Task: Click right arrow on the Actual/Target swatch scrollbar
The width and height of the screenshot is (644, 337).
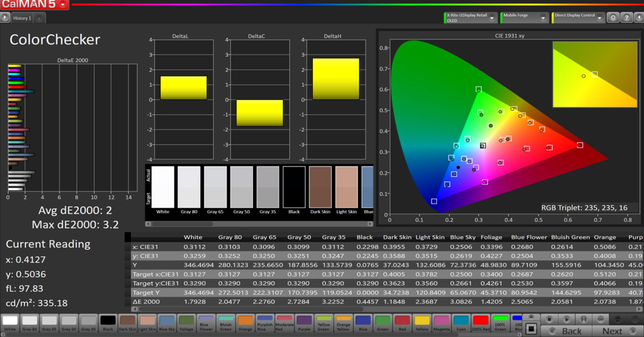Action: click(x=370, y=224)
